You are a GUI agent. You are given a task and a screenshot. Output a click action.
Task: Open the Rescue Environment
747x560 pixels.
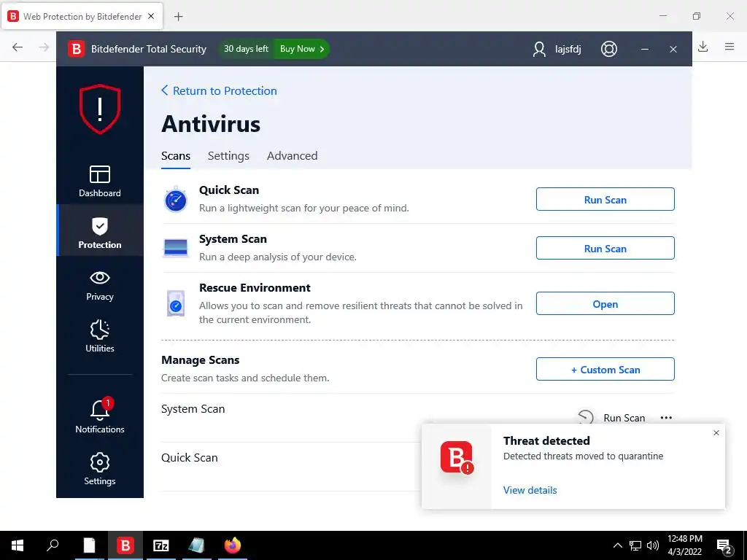pos(605,303)
